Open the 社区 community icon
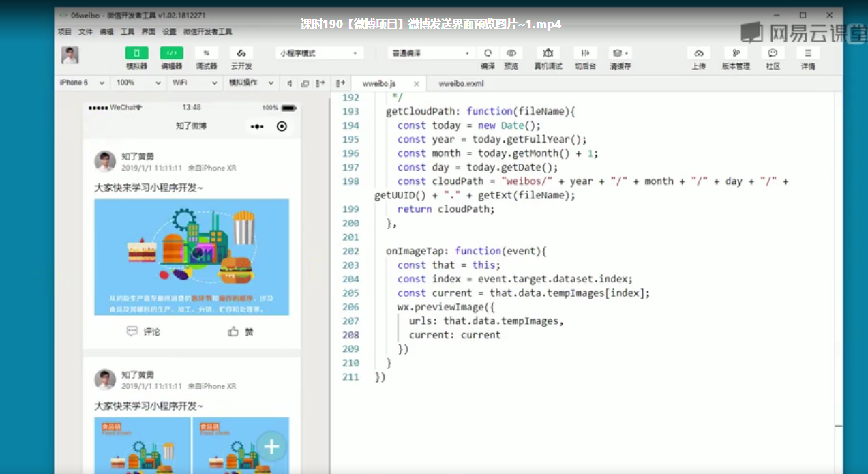The width and height of the screenshot is (868, 474). click(x=773, y=54)
